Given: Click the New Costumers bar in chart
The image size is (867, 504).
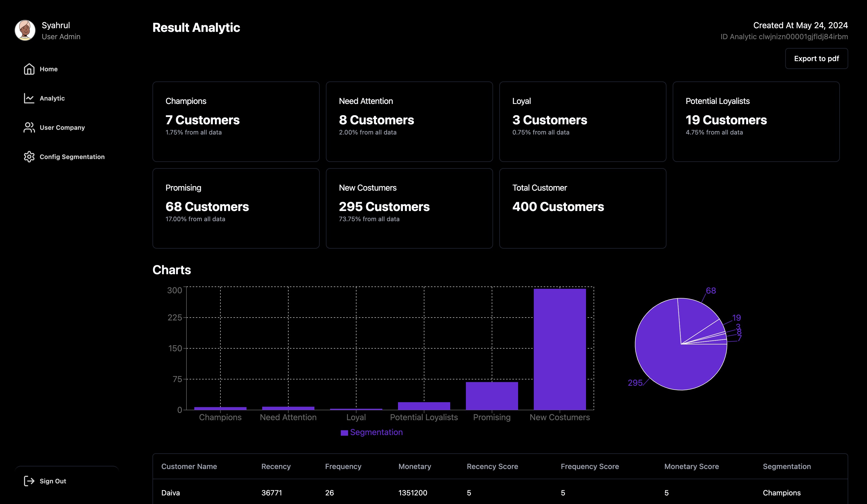Looking at the screenshot, I should point(560,349).
